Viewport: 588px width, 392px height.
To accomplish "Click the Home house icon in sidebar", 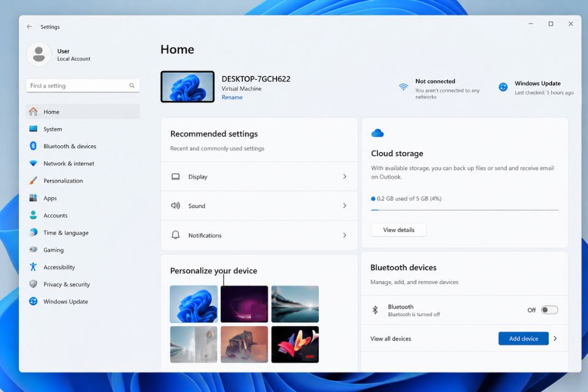I will click(33, 111).
